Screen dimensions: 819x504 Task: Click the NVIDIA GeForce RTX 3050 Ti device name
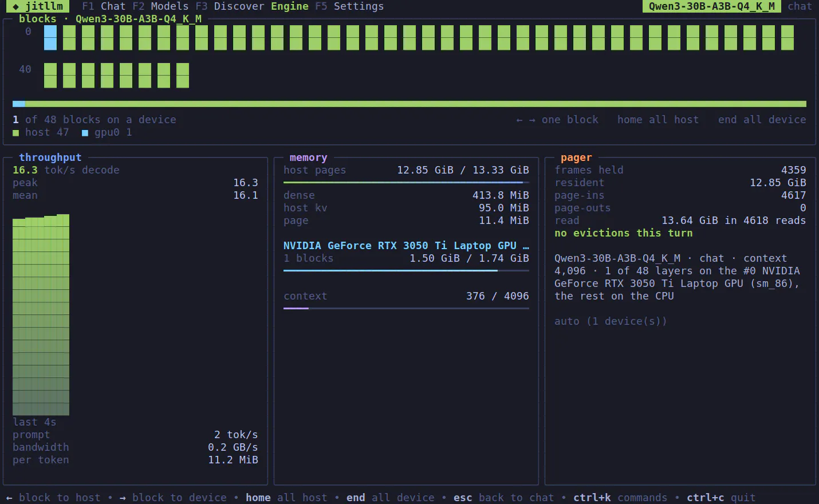pos(406,246)
